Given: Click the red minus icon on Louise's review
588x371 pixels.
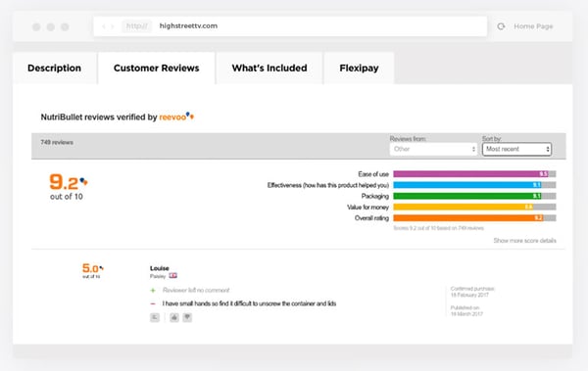Looking at the screenshot, I should click(x=153, y=303).
